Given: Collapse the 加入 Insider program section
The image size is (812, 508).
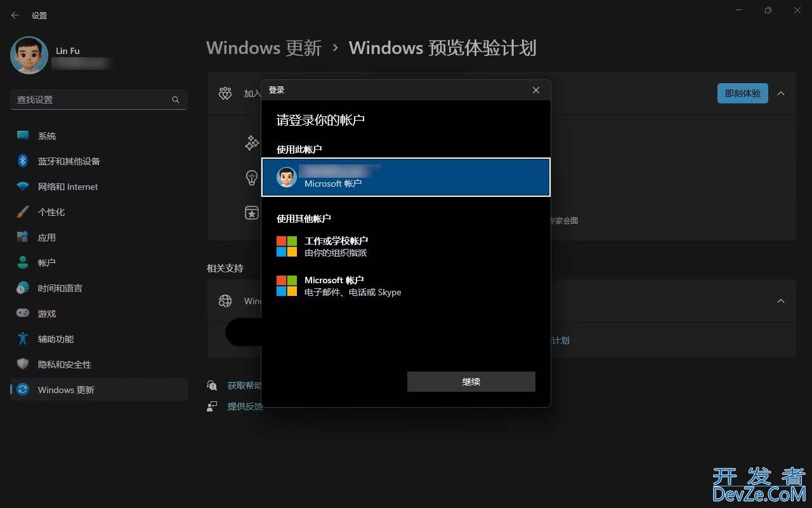Looking at the screenshot, I should 781,93.
